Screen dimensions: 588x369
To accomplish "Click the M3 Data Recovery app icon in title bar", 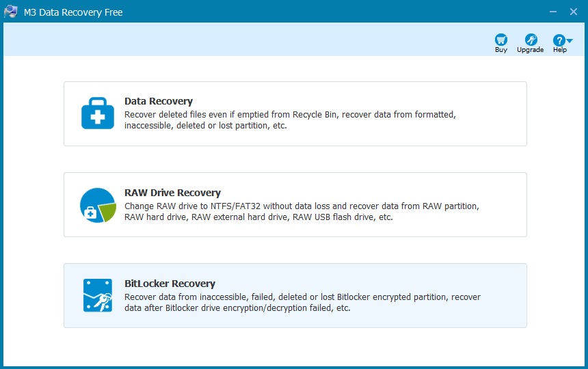I will pos(10,12).
